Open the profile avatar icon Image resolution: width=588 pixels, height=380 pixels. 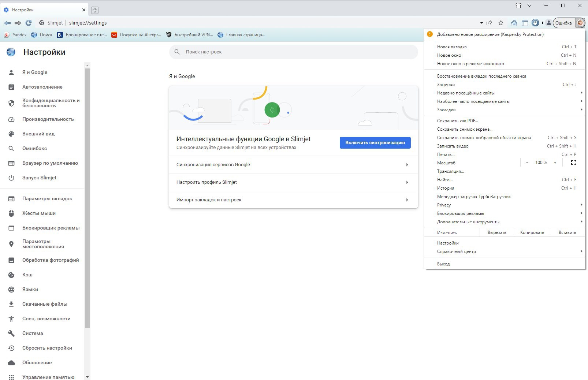tap(548, 23)
